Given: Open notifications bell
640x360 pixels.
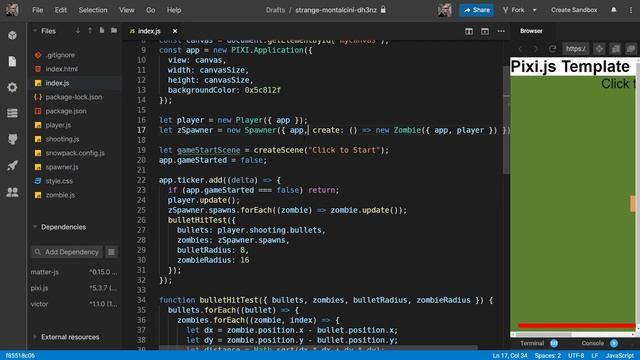Looking at the screenshot, I should [x=613, y=10].
